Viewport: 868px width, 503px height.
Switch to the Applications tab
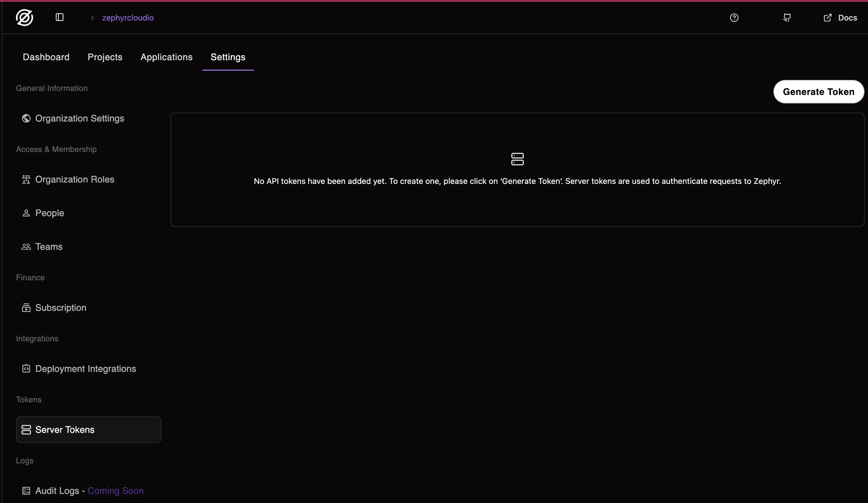[166, 57]
